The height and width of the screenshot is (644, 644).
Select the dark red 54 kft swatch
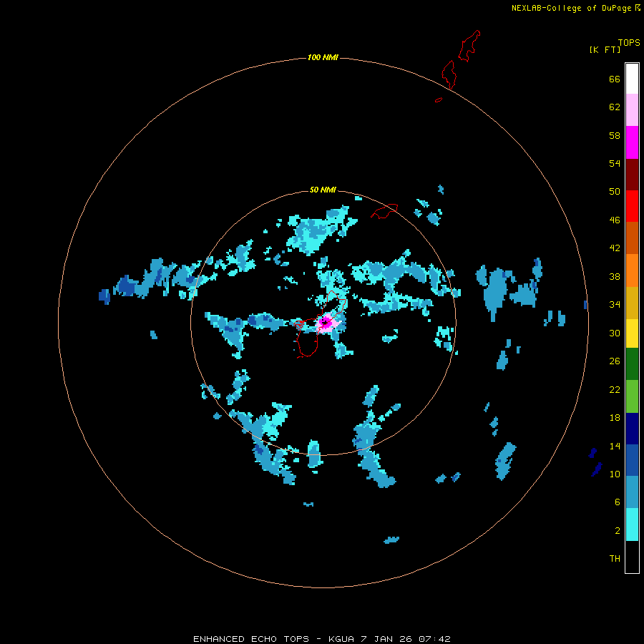[x=632, y=174]
